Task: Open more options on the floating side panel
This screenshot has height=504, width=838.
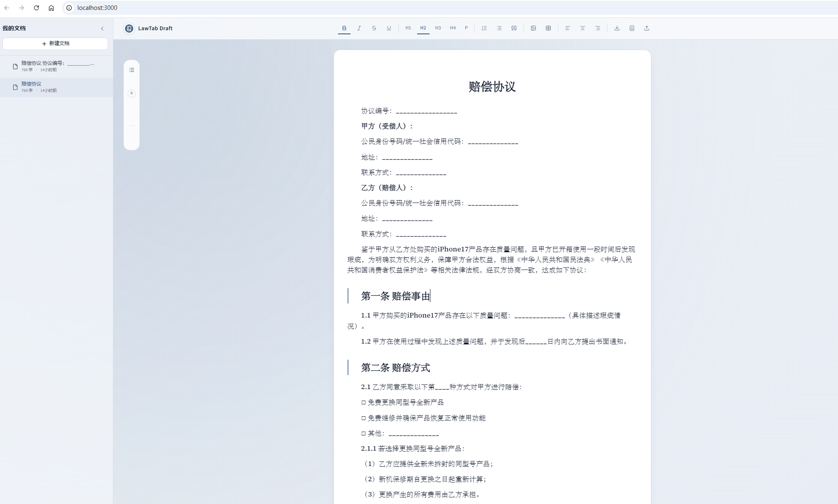Action: click(x=131, y=125)
